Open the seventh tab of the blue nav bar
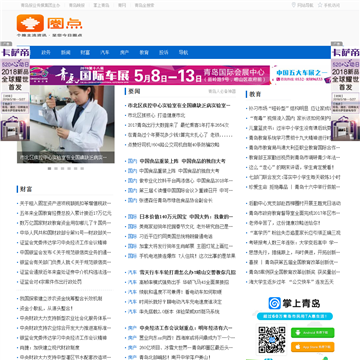 (x=164, y=53)
